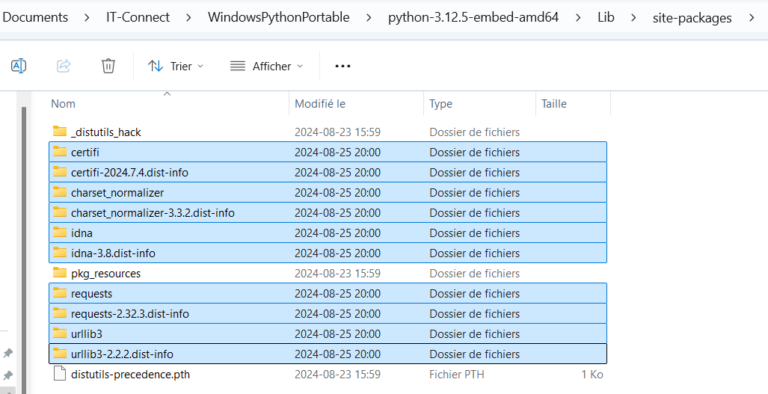The width and height of the screenshot is (768, 394).
Task: Click the charset_normalizer folder icon
Action: click(60, 192)
